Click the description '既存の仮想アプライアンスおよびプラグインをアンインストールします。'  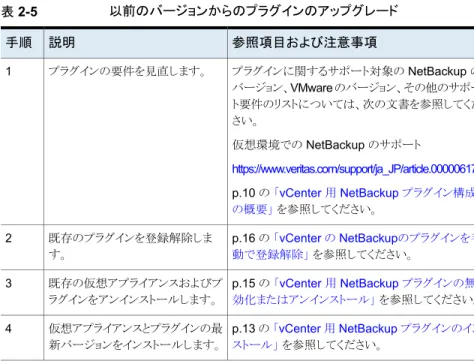click(x=135, y=291)
